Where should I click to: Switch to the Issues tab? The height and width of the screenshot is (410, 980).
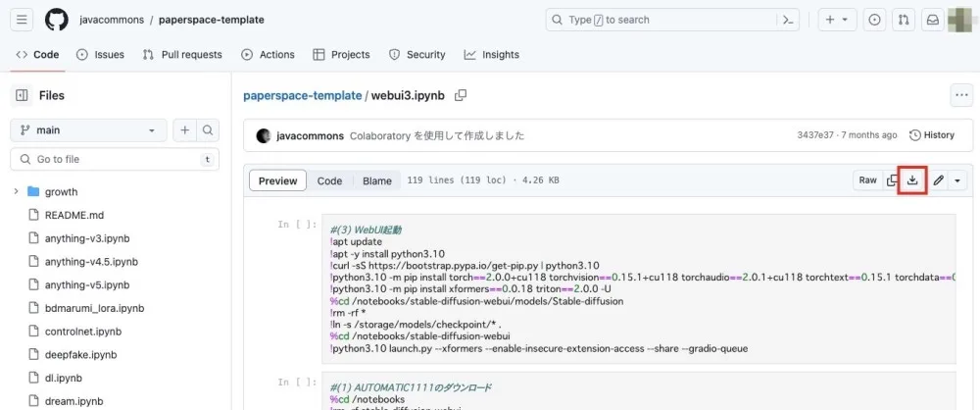[100, 55]
